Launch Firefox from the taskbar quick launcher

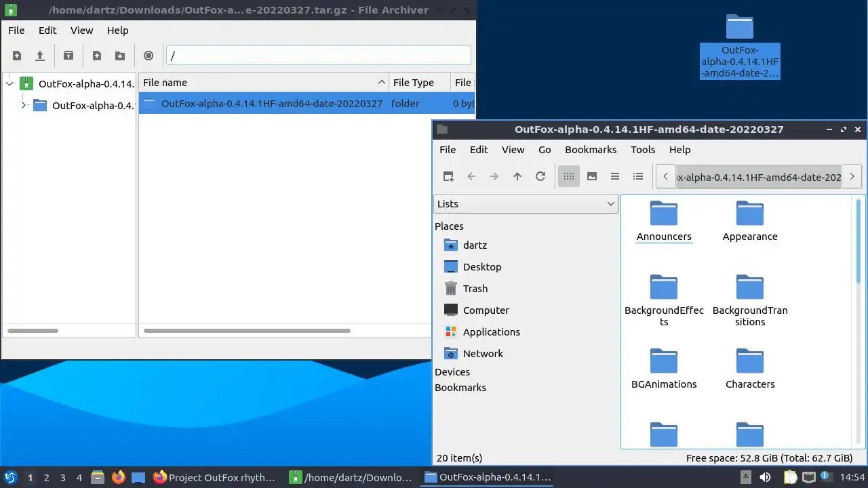[x=118, y=477]
